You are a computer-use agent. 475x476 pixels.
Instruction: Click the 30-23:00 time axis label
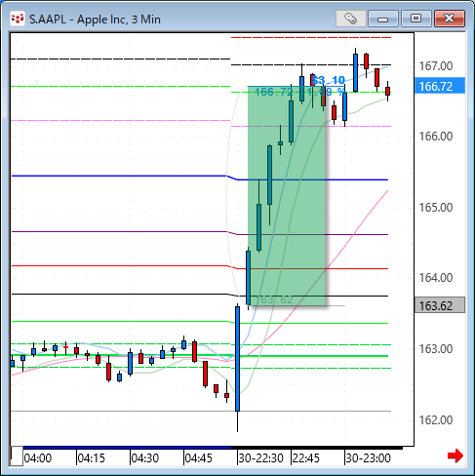click(368, 458)
